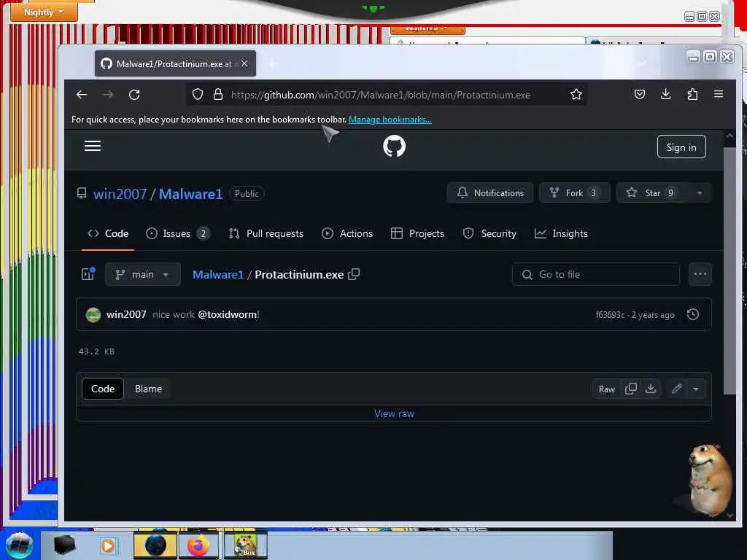Open the @toxidworm mention link
Screen dimensions: 747x560
(228, 314)
